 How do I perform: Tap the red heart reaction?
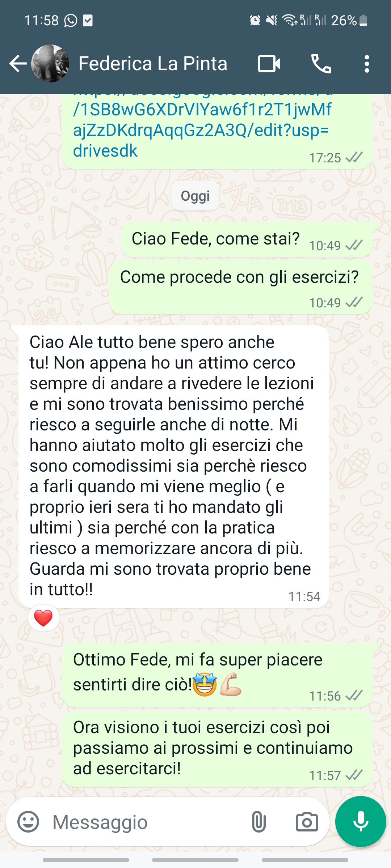(x=43, y=618)
